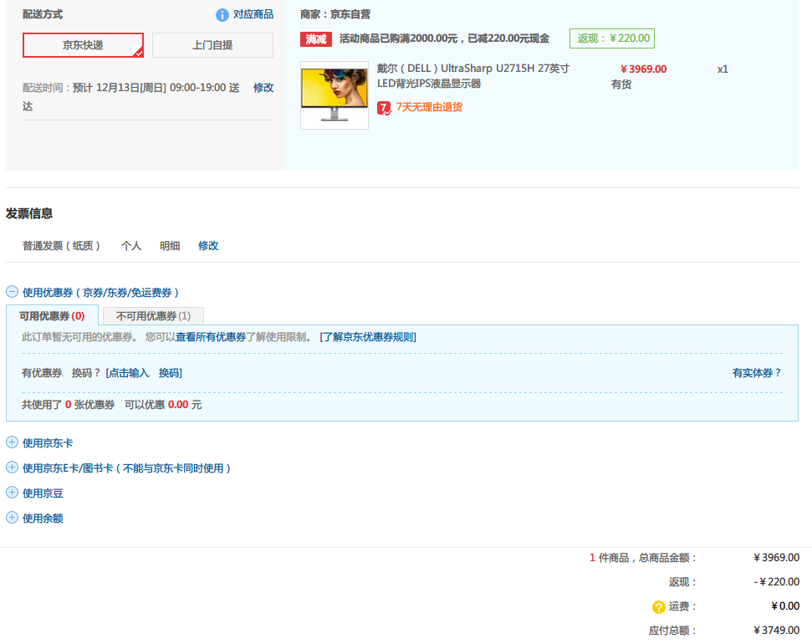Click the 7天无理由退货 text

pyautogui.click(x=429, y=107)
